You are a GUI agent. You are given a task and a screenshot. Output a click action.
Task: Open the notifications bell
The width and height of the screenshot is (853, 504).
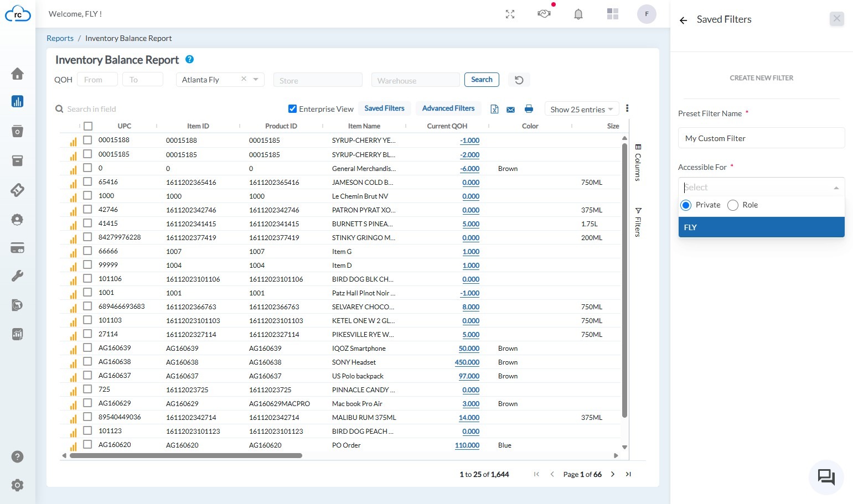point(578,14)
